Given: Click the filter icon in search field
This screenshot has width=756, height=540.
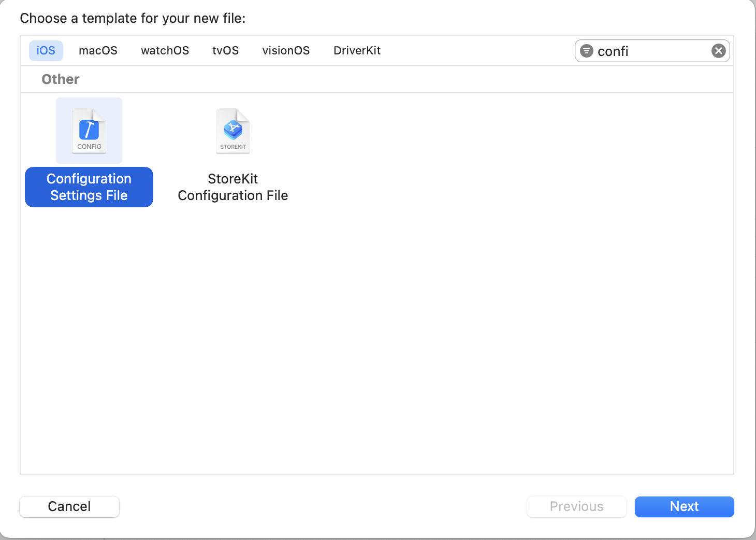Looking at the screenshot, I should (x=587, y=51).
